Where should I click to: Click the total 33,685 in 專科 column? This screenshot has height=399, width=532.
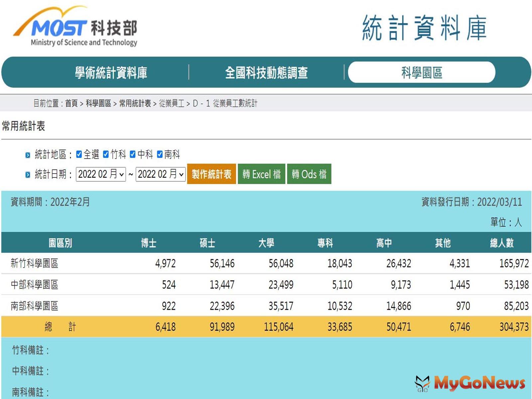[340, 327]
